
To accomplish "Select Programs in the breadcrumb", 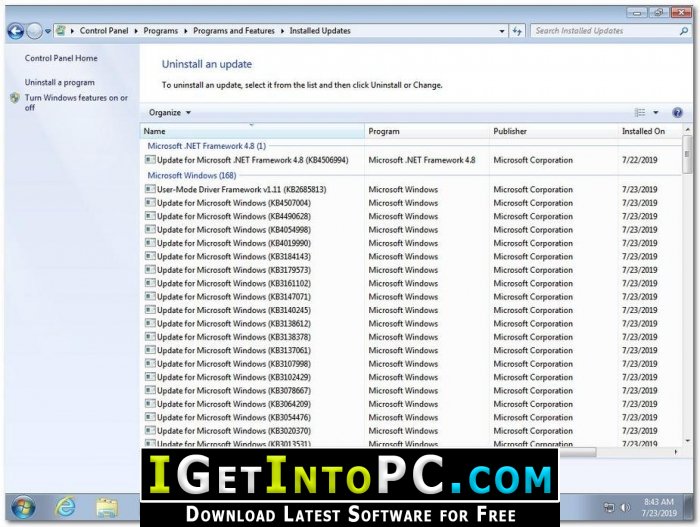I will pos(160,31).
